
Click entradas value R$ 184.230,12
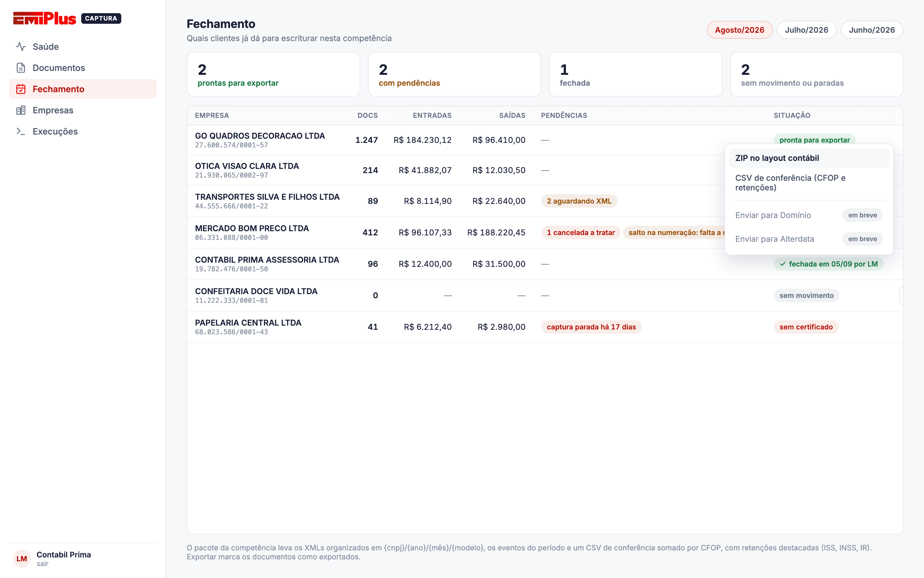[x=422, y=140]
